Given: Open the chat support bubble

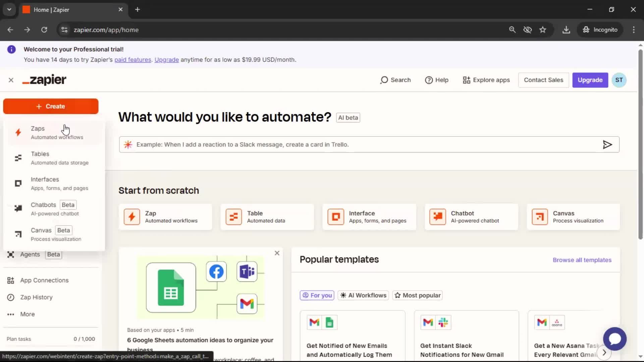Looking at the screenshot, I should pyautogui.click(x=614, y=339).
